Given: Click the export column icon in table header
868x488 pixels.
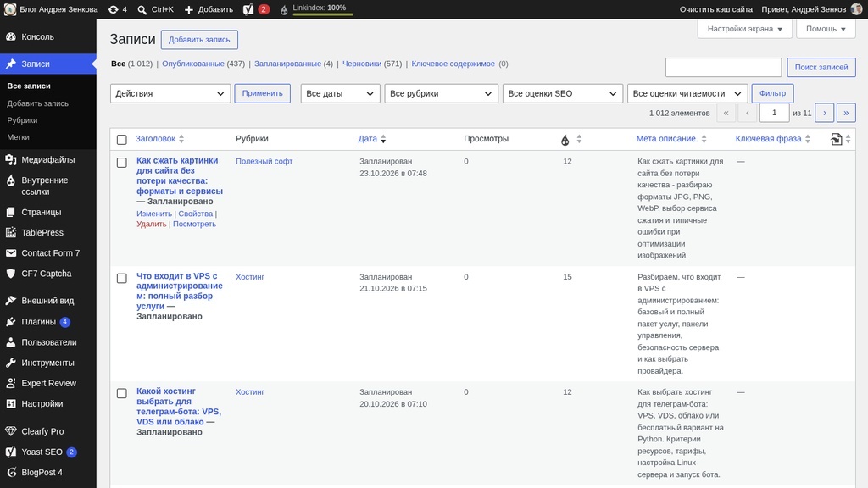Looking at the screenshot, I should [x=837, y=140].
